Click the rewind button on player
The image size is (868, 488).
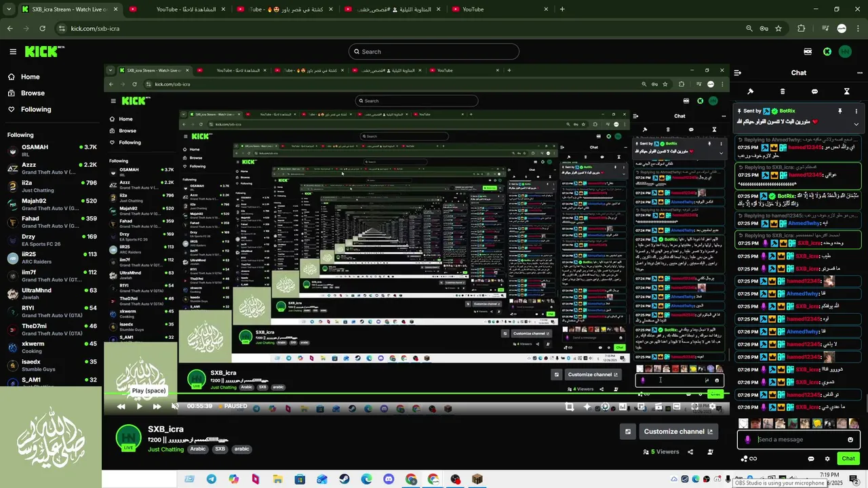coord(121,407)
